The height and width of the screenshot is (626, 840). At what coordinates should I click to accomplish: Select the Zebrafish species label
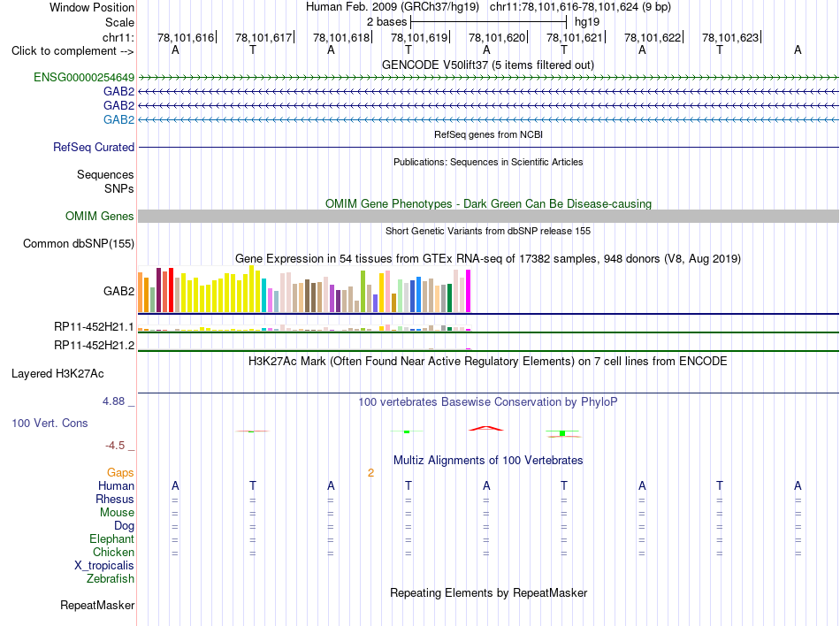point(111,579)
